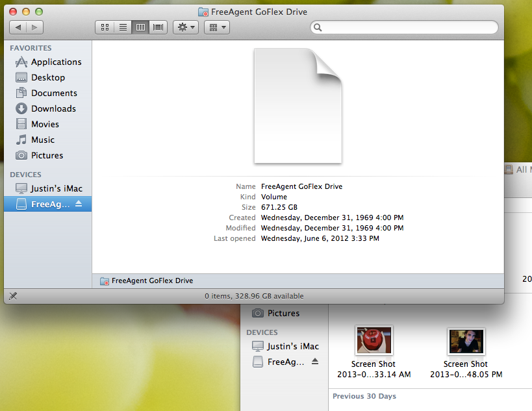Click the camera icon in background window sidebar

click(x=258, y=313)
